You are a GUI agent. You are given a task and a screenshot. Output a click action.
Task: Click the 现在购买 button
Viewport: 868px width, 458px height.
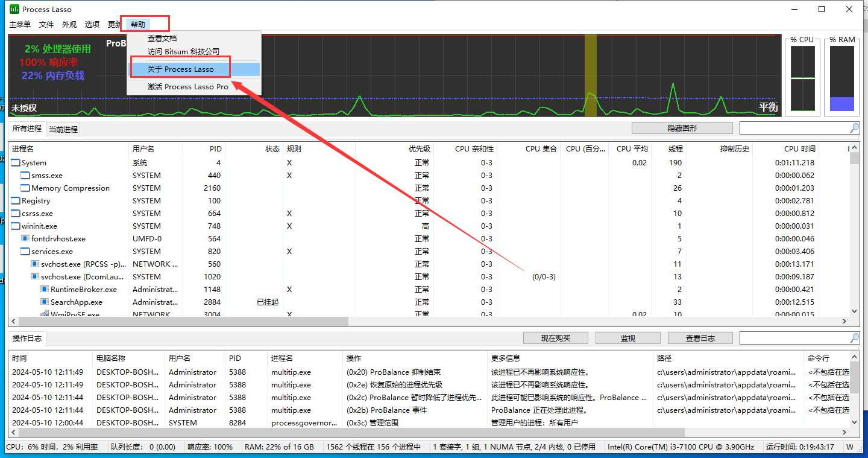click(555, 339)
